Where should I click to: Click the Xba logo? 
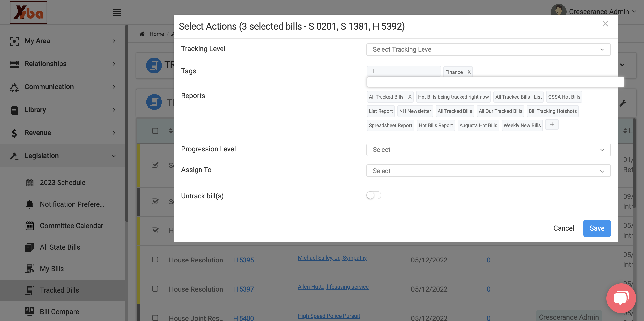point(28,13)
